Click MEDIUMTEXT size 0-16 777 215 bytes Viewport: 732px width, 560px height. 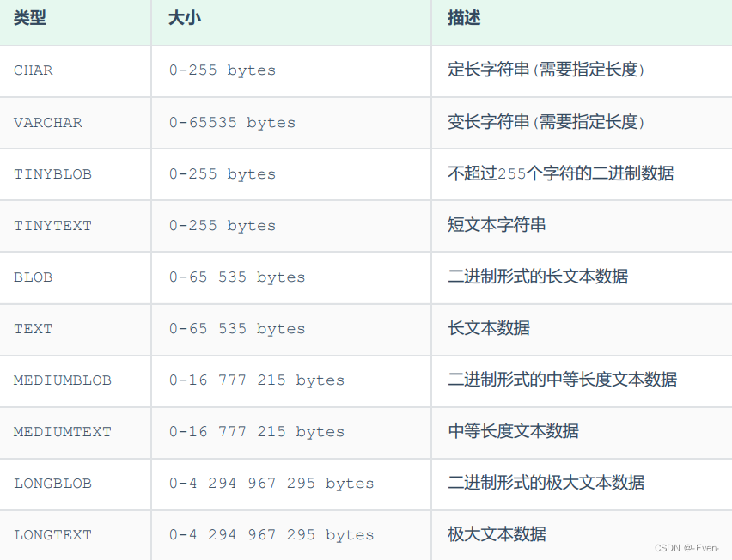257,432
